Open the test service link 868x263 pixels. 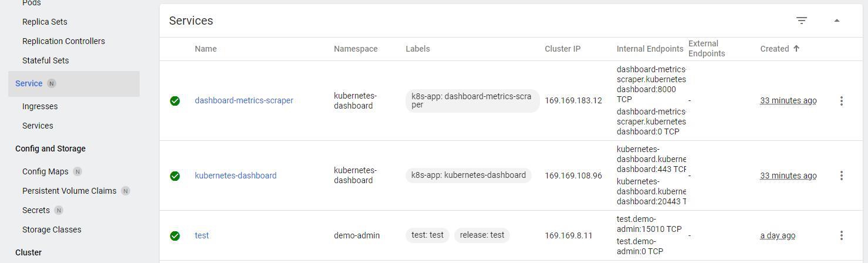[202, 235]
